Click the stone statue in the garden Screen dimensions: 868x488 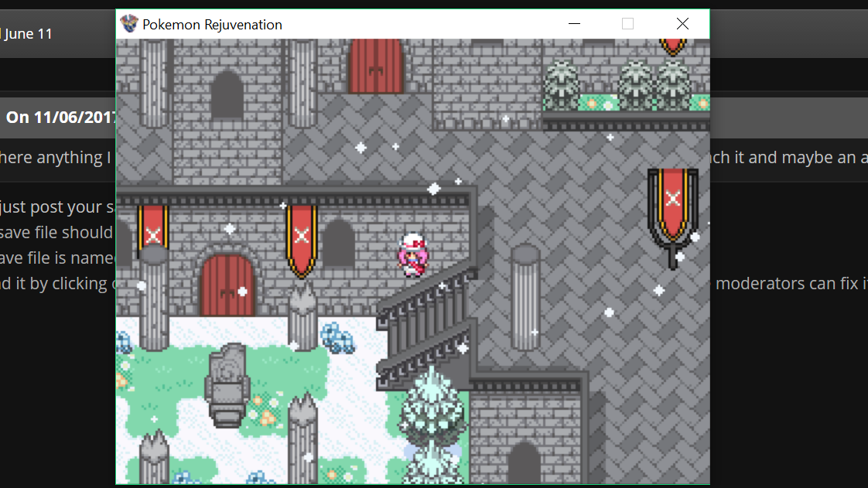coord(227,385)
